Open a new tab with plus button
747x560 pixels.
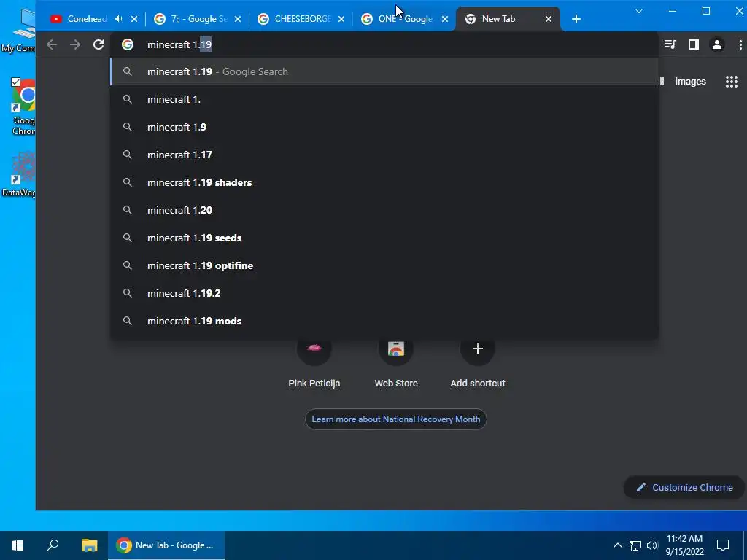[576, 19]
